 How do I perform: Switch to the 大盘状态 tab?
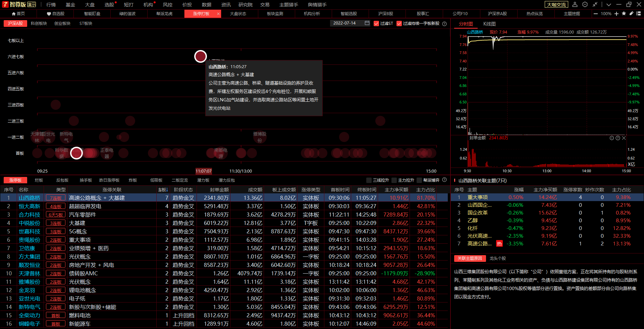[238, 14]
